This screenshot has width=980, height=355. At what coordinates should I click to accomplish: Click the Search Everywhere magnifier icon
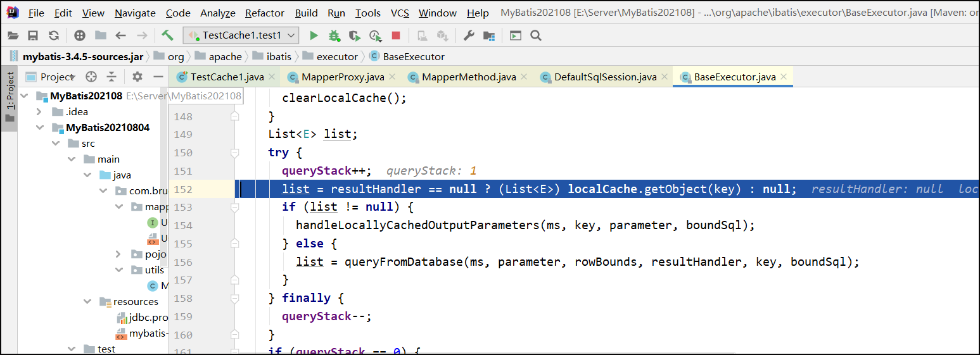[535, 35]
